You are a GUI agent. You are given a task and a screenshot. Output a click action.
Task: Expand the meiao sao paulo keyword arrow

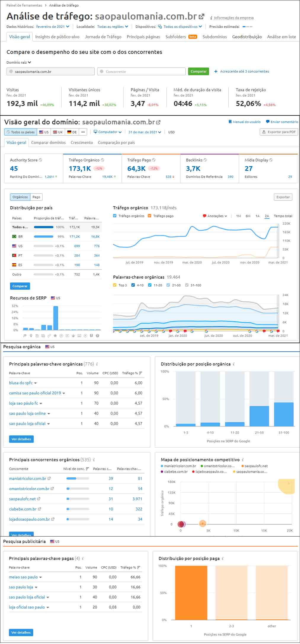[41, 577]
